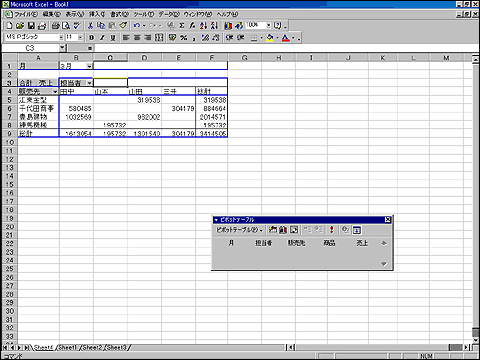This screenshot has height=360, width=480.
Task: Sort descending with the Z-A icon
Action: 214,26
